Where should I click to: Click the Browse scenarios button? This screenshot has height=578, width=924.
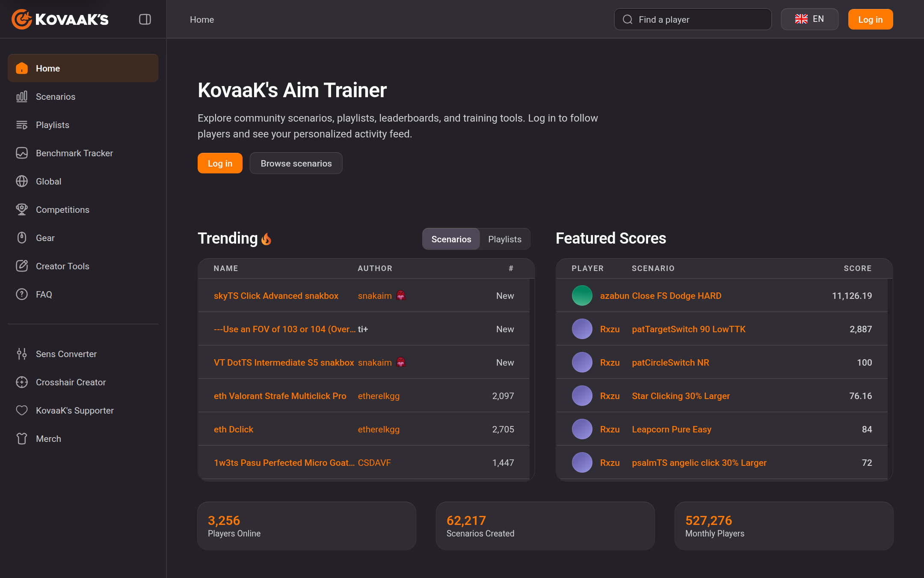coord(296,163)
